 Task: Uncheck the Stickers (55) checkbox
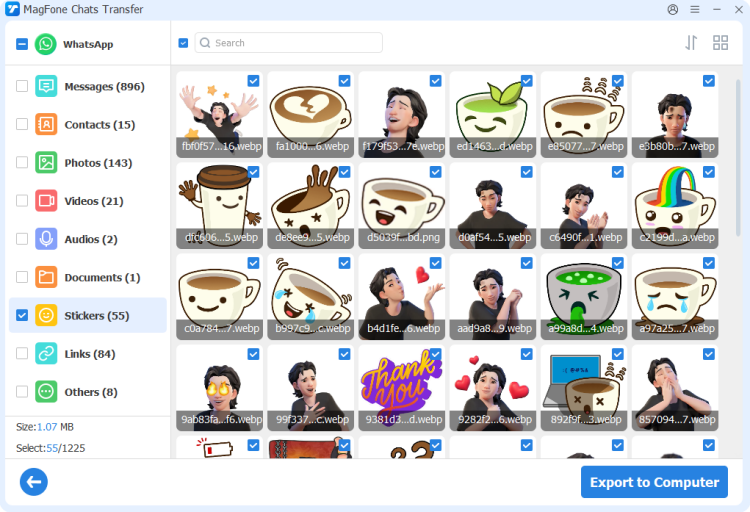tap(22, 315)
